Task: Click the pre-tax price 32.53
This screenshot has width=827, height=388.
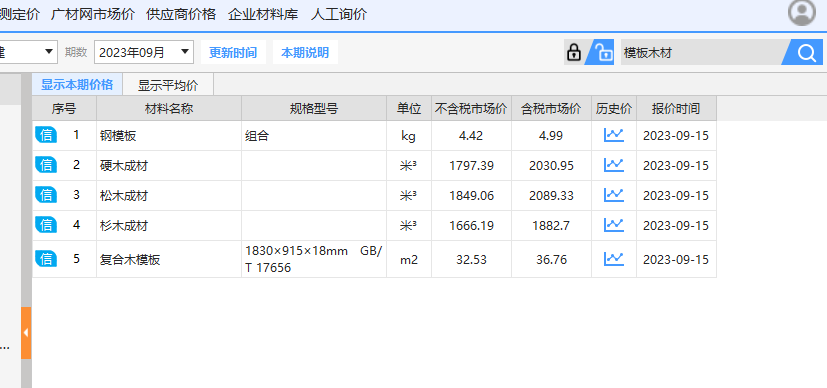Action: click(472, 259)
